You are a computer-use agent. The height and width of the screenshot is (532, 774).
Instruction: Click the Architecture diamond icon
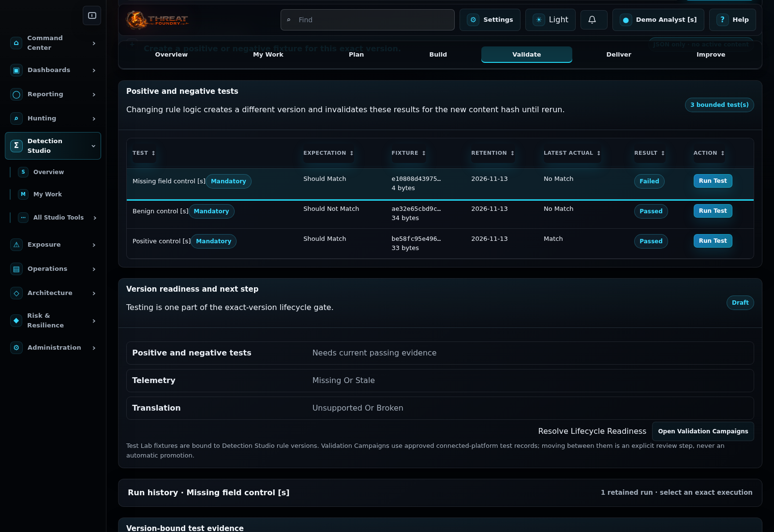tap(16, 293)
